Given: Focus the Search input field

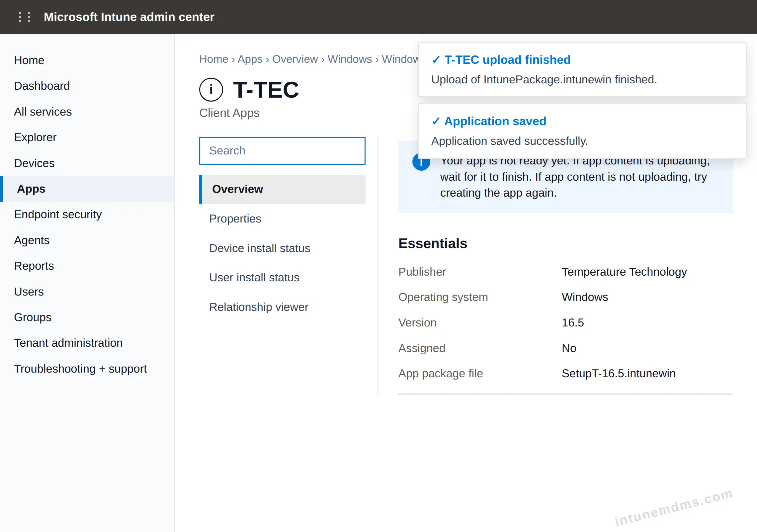Looking at the screenshot, I should (282, 151).
